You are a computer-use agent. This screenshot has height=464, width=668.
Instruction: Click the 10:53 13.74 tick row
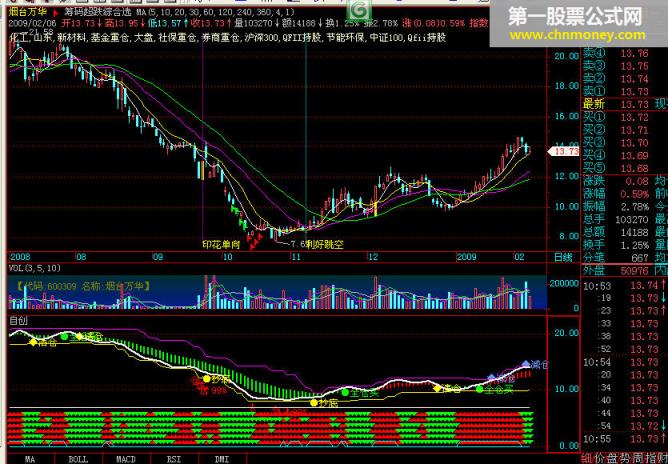tap(625, 285)
